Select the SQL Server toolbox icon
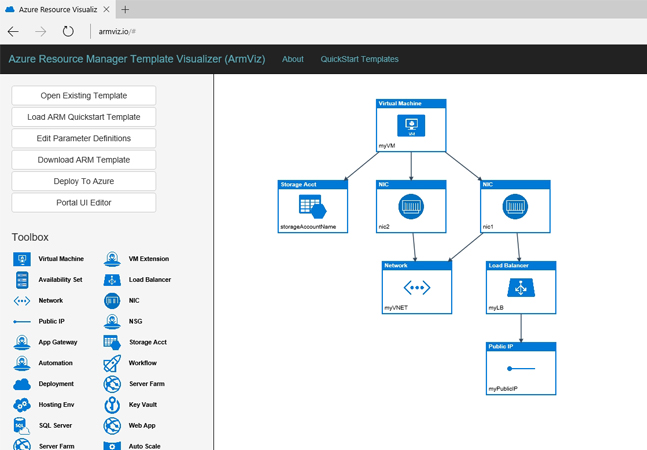 (x=21, y=426)
